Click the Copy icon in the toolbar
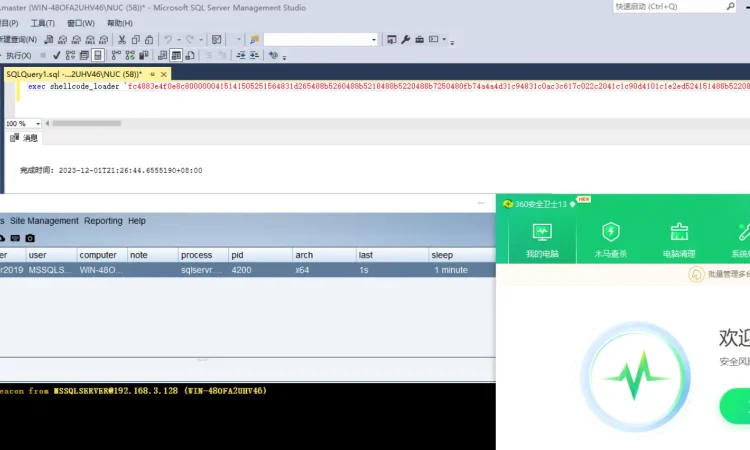 tap(135, 40)
